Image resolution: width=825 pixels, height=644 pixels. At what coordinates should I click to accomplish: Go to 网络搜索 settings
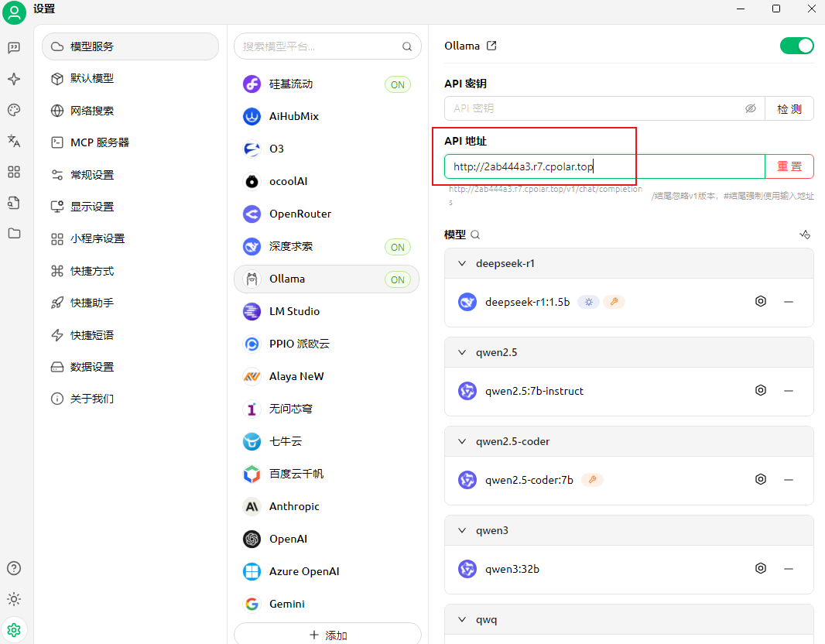[x=131, y=111]
